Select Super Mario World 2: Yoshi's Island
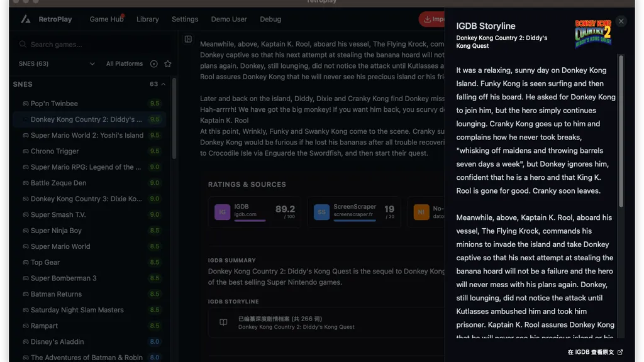644x362 pixels. tap(89, 135)
